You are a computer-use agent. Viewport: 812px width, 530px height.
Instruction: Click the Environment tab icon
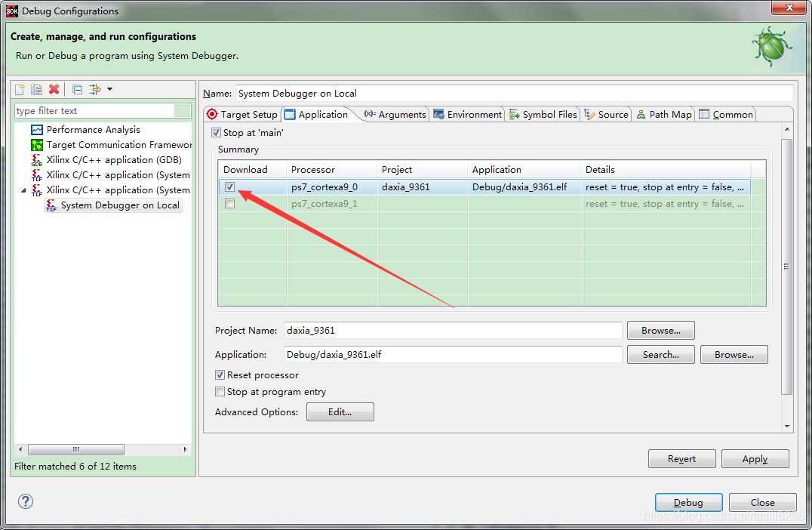[x=438, y=114]
